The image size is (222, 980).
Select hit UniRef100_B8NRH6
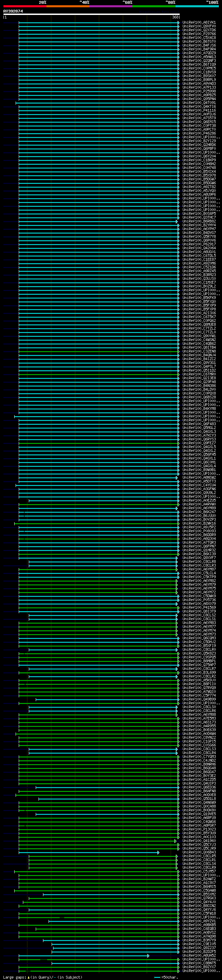pos(199,764)
